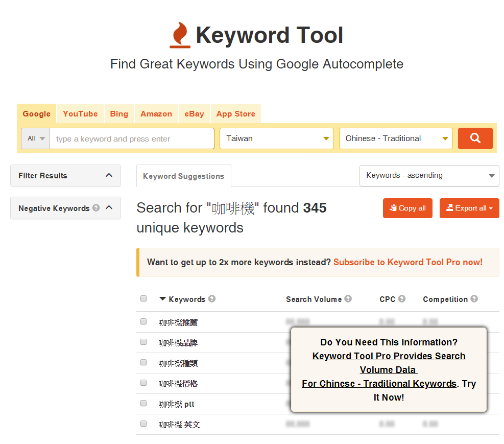The image size is (504, 444).
Task: Click the keyword search input field
Action: (132, 138)
